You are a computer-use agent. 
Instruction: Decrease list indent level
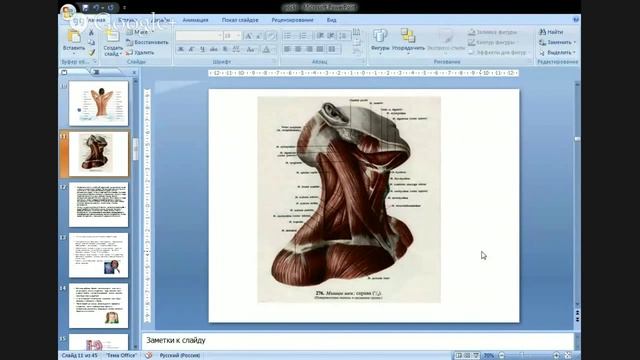click(x=320, y=36)
